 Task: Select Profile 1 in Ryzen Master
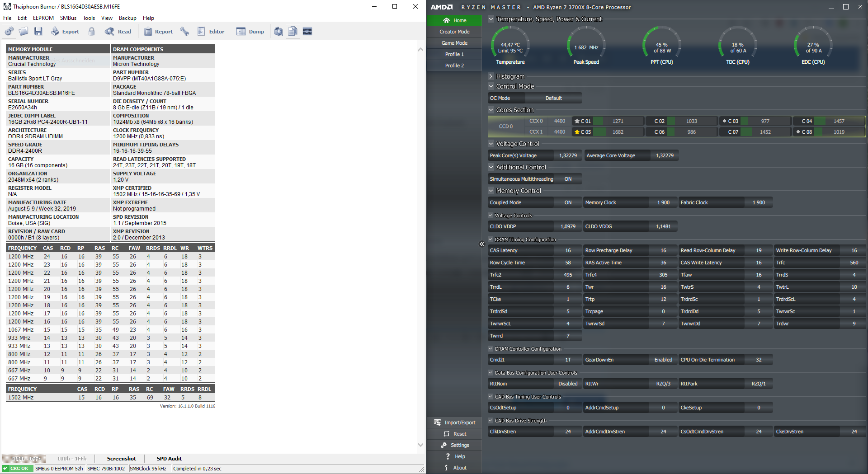tap(454, 54)
